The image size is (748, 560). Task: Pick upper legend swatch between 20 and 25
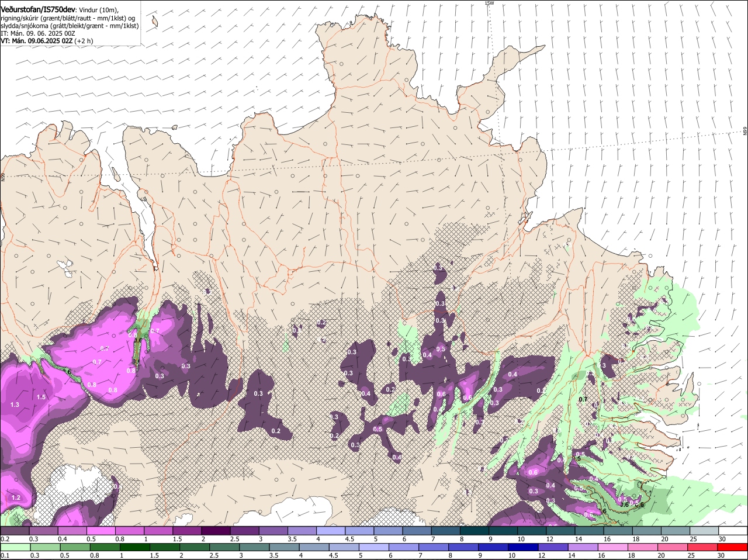tap(674, 531)
